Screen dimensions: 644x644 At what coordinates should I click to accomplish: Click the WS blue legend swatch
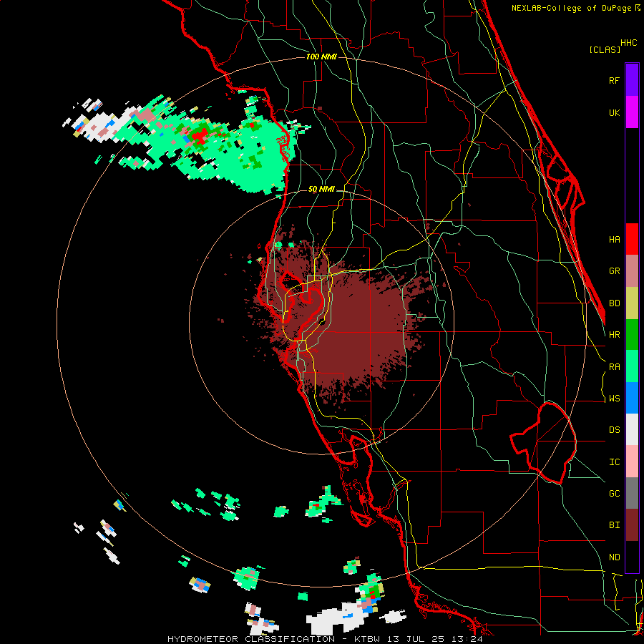[x=632, y=398]
